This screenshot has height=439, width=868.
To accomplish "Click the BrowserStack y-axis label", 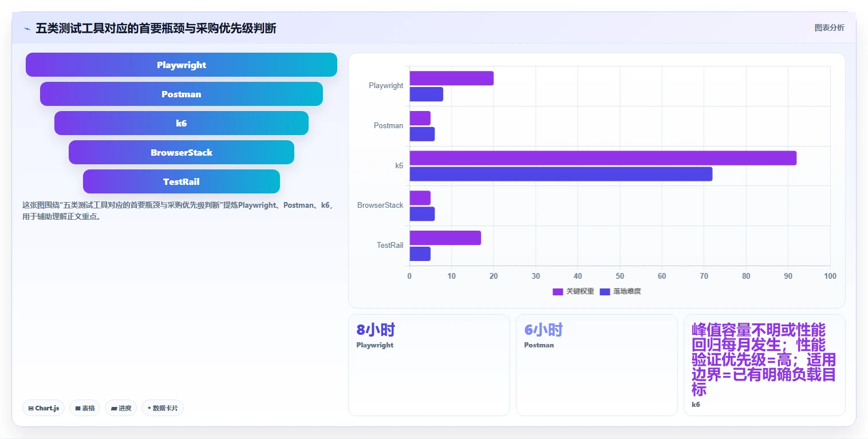I will (380, 205).
